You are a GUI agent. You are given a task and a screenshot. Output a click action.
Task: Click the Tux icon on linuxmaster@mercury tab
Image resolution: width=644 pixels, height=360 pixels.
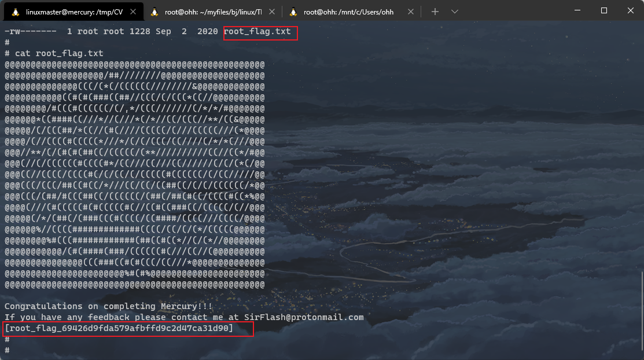click(16, 12)
